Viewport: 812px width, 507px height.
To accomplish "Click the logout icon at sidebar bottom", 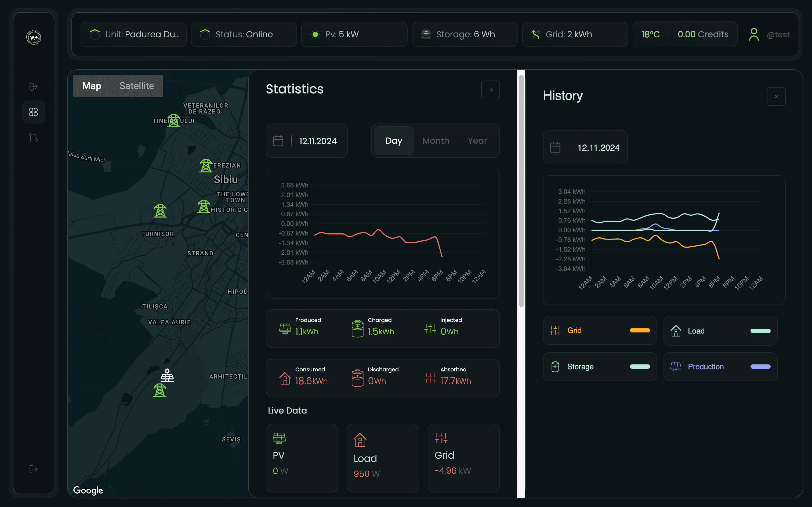I will (x=33, y=469).
